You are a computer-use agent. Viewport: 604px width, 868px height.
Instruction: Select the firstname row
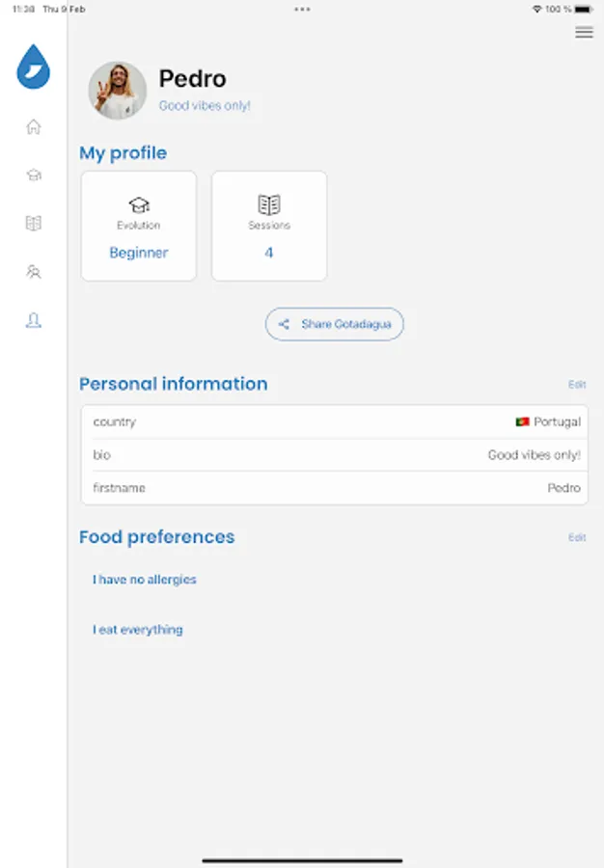(x=334, y=488)
